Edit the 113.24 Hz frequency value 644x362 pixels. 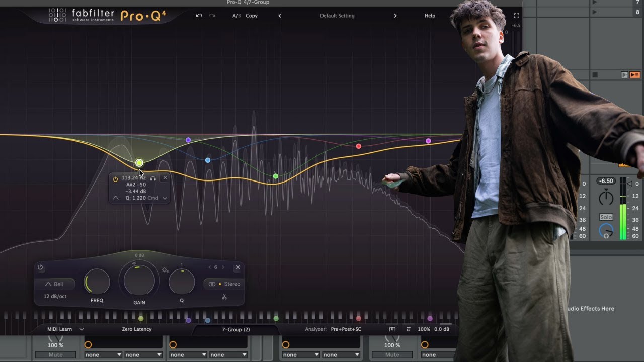(x=133, y=178)
